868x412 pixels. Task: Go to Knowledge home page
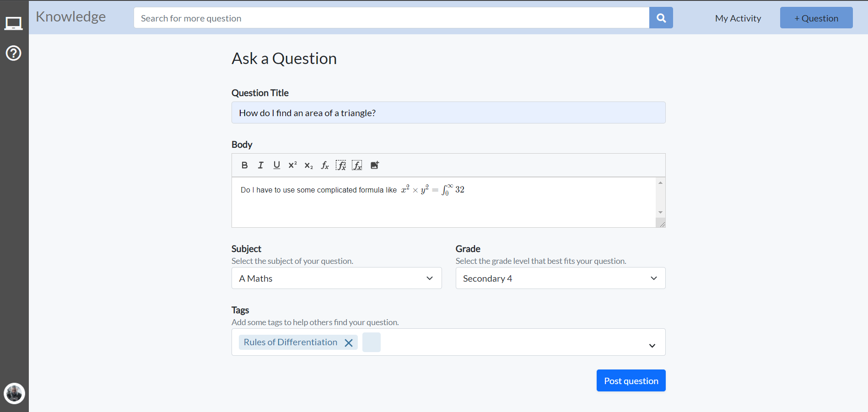point(71,16)
